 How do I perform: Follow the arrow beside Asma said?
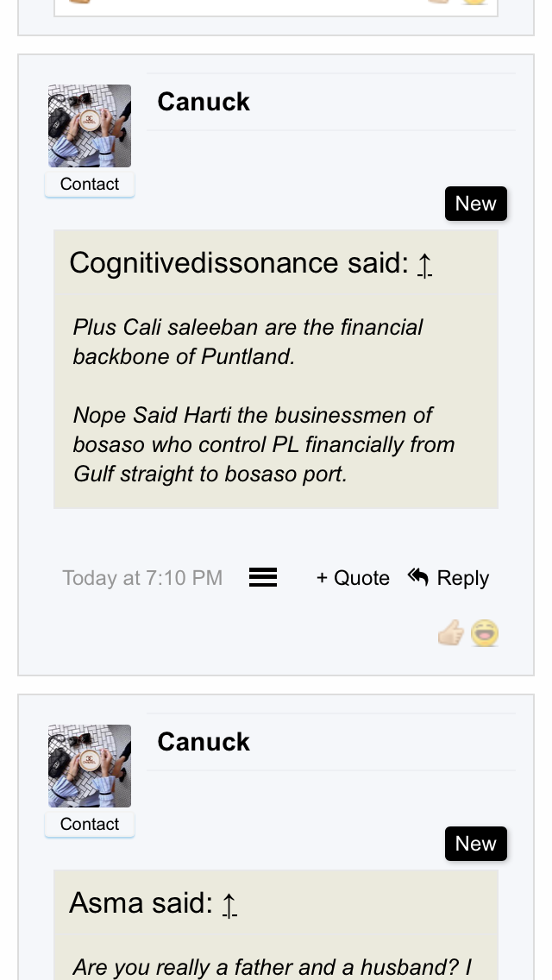[x=229, y=904]
